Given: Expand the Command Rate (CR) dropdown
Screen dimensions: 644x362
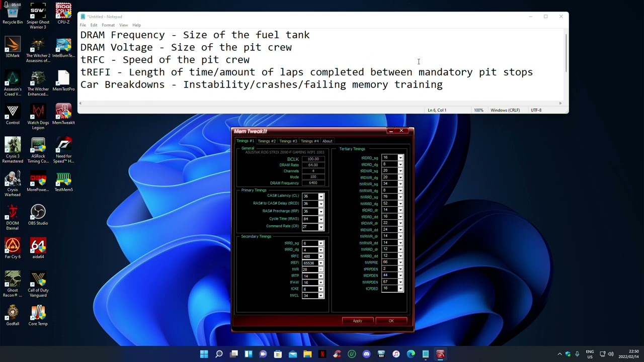Looking at the screenshot, I should click(x=321, y=226).
